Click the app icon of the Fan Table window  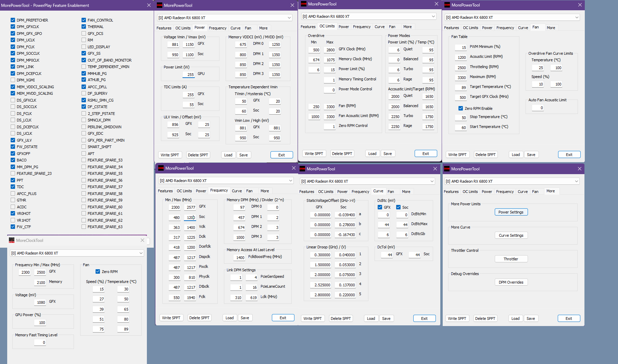(x=447, y=5)
